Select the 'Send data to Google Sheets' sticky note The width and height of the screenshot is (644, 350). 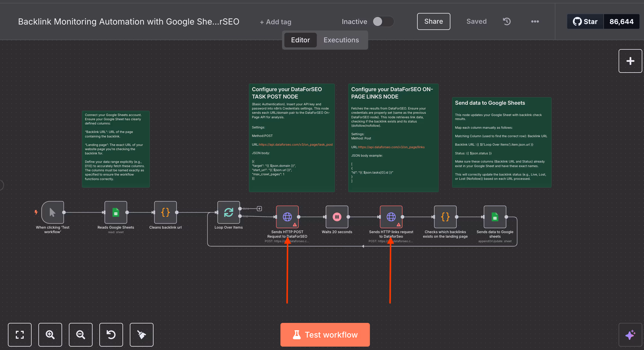pyautogui.click(x=502, y=142)
